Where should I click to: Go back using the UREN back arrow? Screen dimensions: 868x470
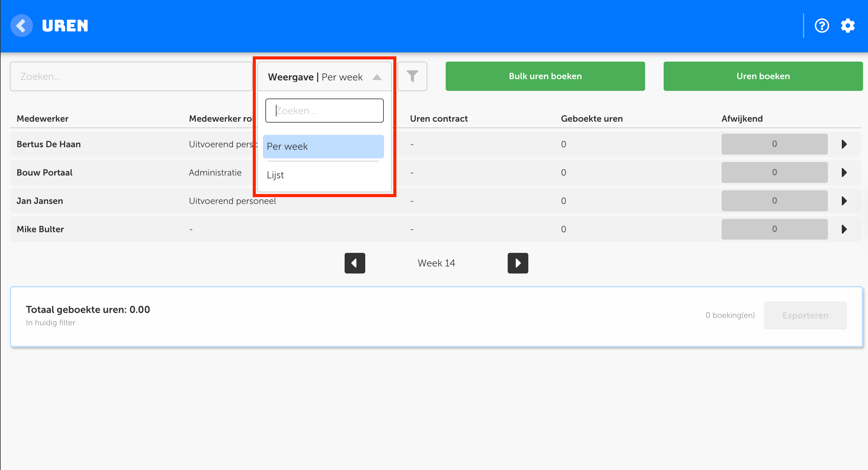[22, 26]
